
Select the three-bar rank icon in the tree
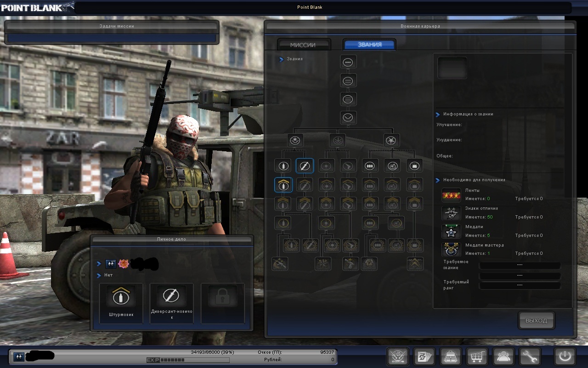(x=348, y=99)
